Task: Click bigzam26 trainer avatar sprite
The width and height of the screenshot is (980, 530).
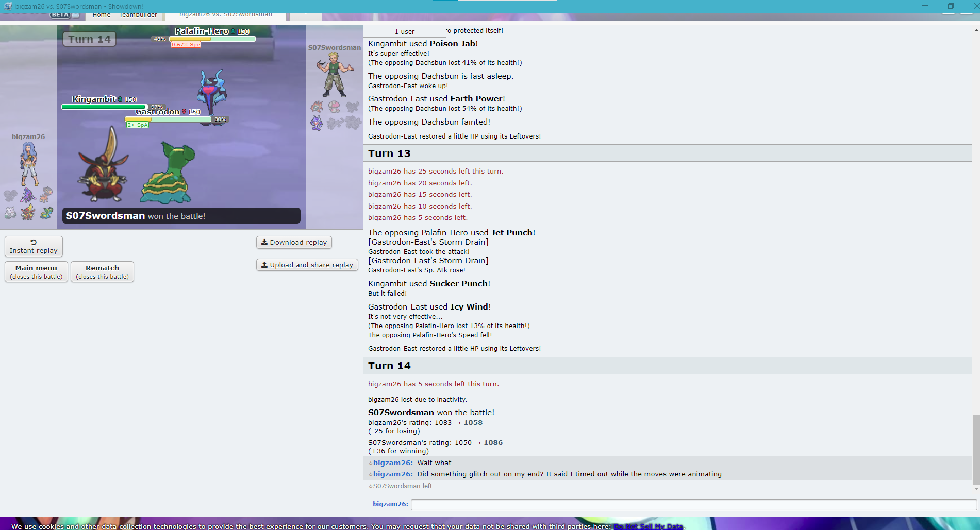Action: 29,164
